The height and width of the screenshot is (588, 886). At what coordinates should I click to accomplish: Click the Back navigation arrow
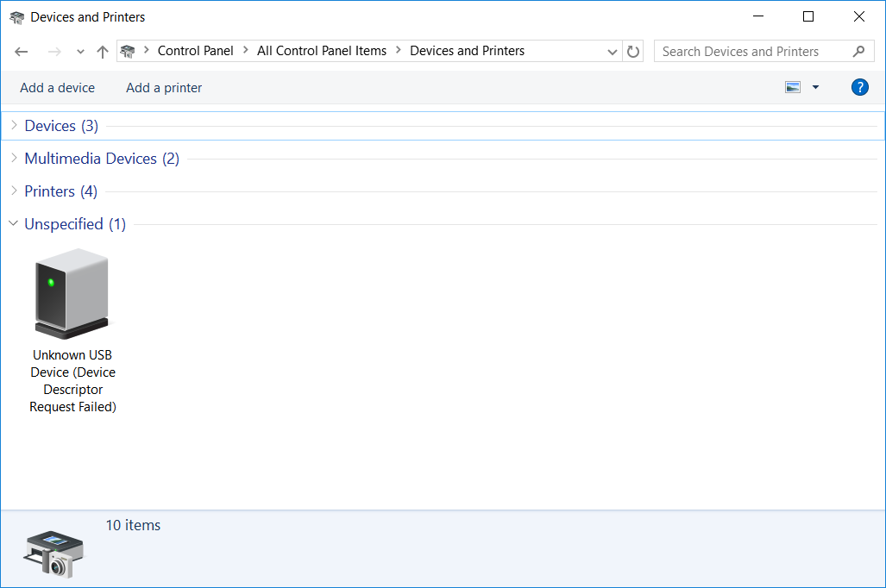tap(22, 52)
